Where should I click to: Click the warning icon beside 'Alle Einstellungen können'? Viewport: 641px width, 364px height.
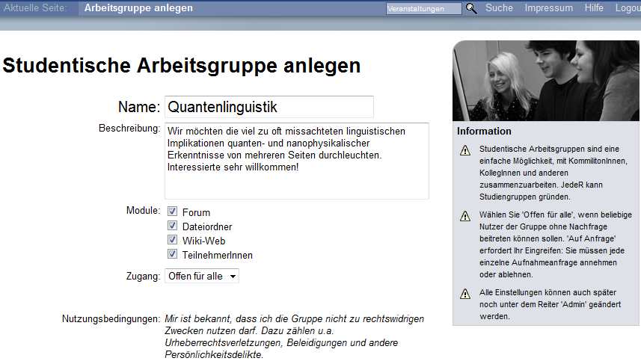click(x=465, y=293)
